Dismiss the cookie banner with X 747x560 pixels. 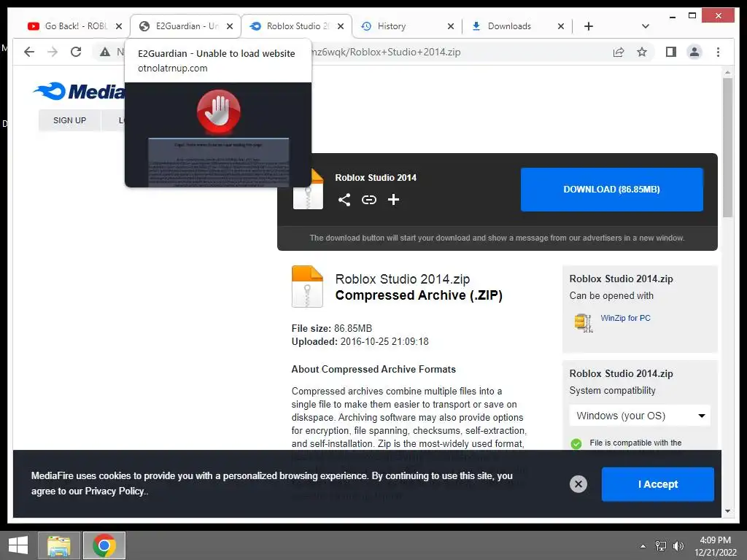pyautogui.click(x=578, y=484)
